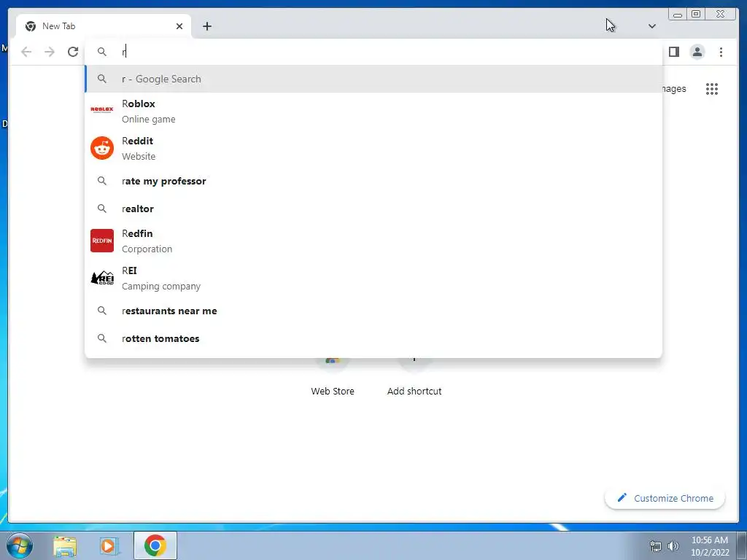Launch Windows Media Player from taskbar
Image resolution: width=747 pixels, height=560 pixels.
[108, 545]
